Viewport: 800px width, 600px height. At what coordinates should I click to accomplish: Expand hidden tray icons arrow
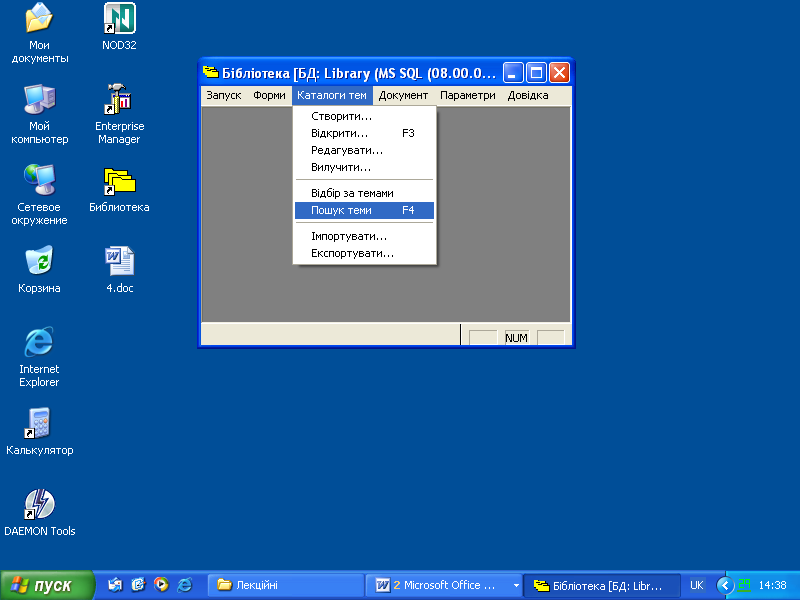tap(725, 585)
